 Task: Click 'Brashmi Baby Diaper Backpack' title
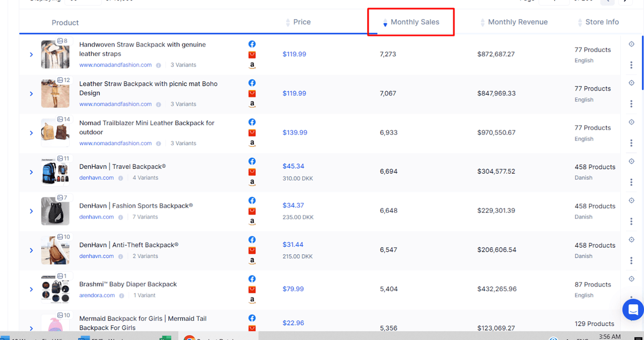click(x=128, y=284)
